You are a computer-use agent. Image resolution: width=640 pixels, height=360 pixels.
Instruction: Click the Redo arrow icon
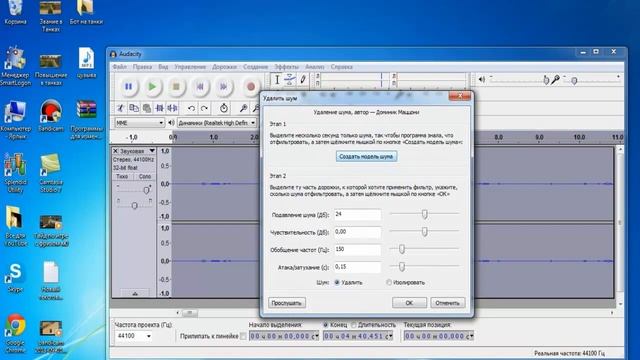click(204, 108)
